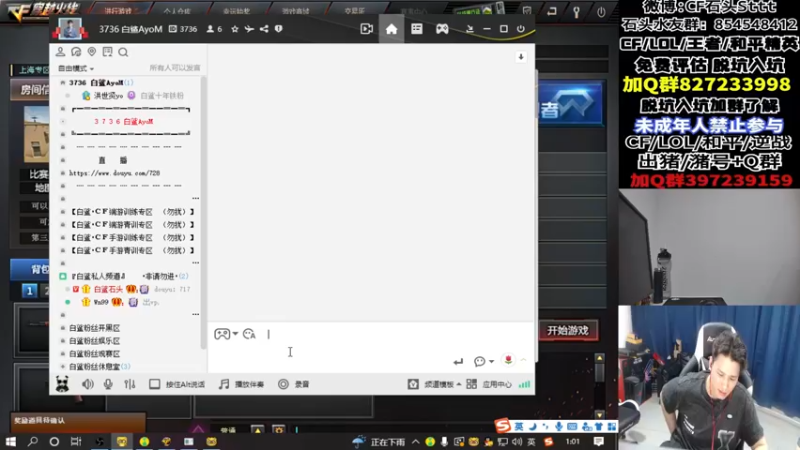Favorite the channel with the star icon
Screen dimensions: 800x450
coord(235,29)
